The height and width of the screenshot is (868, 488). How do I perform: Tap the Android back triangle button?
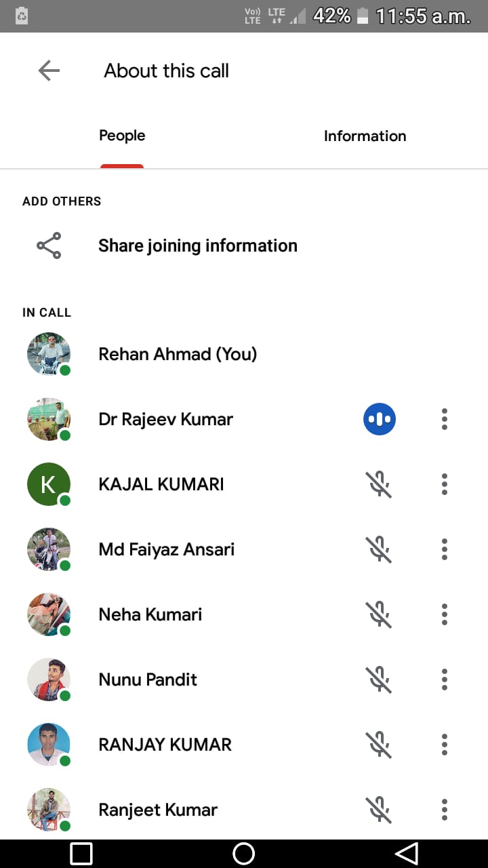tap(406, 854)
